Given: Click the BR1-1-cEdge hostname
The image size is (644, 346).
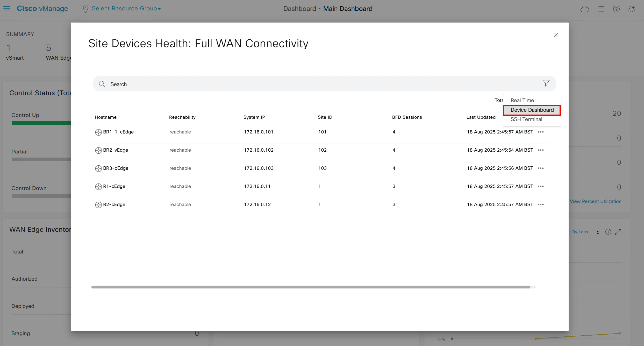Looking at the screenshot, I should point(118,132).
